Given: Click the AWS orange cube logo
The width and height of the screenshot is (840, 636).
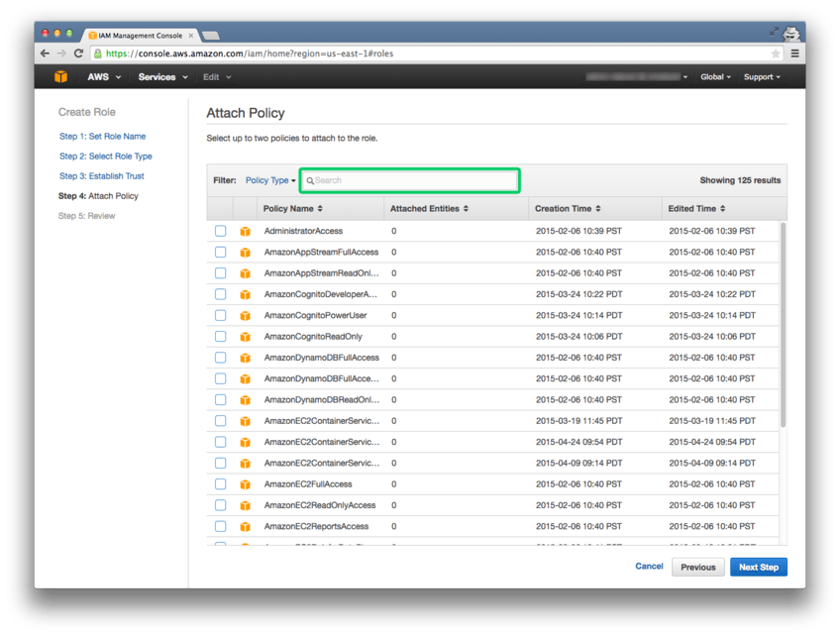Looking at the screenshot, I should [x=61, y=76].
